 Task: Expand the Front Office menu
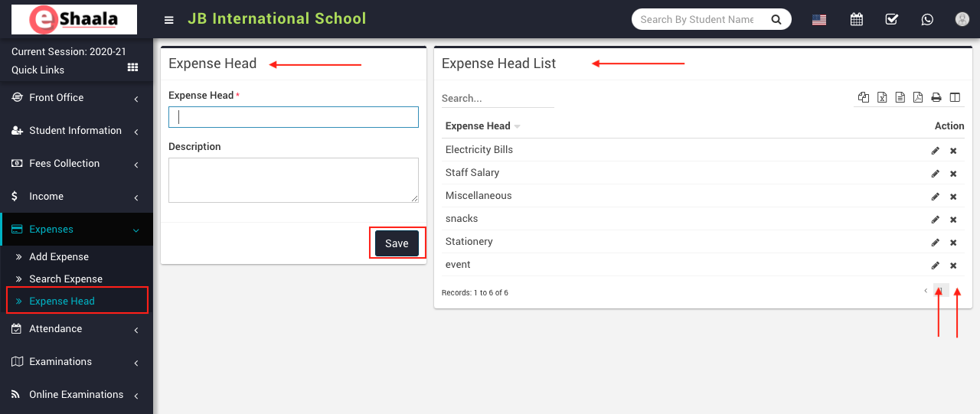pyautogui.click(x=77, y=98)
